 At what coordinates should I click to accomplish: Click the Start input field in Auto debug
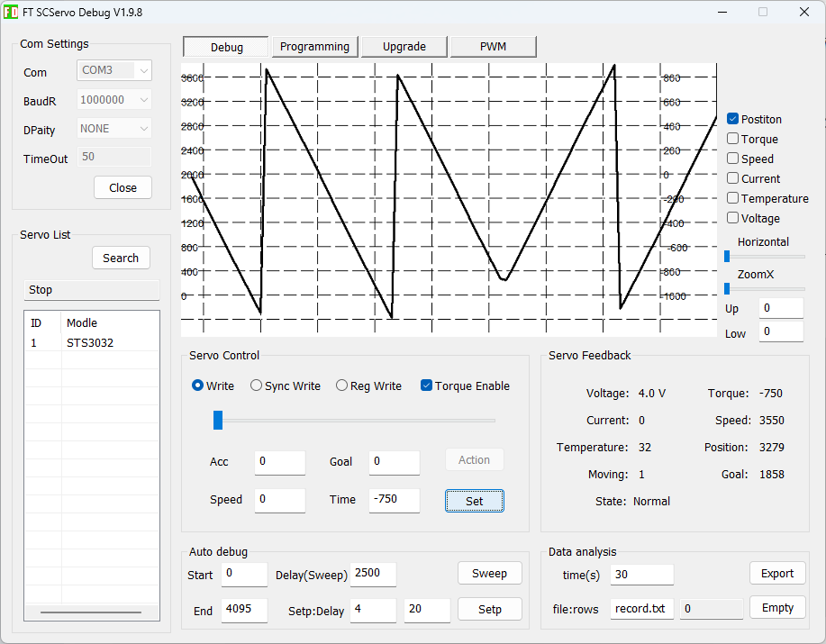[244, 575]
